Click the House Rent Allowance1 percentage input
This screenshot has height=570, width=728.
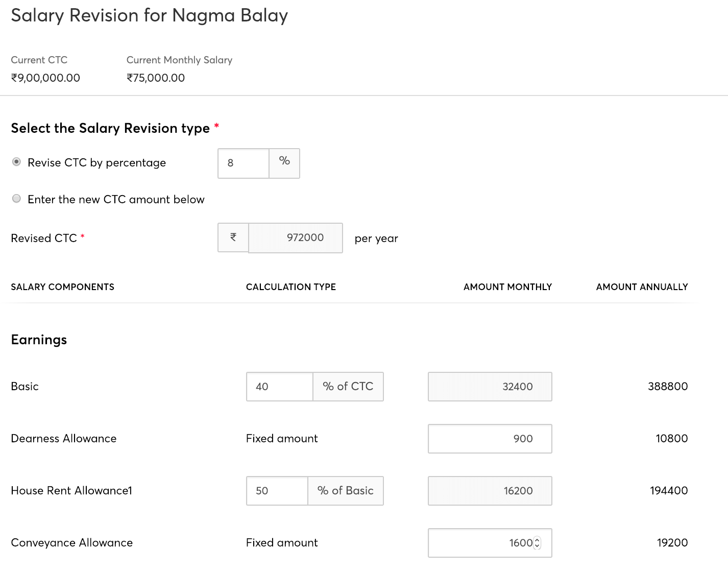pos(276,491)
